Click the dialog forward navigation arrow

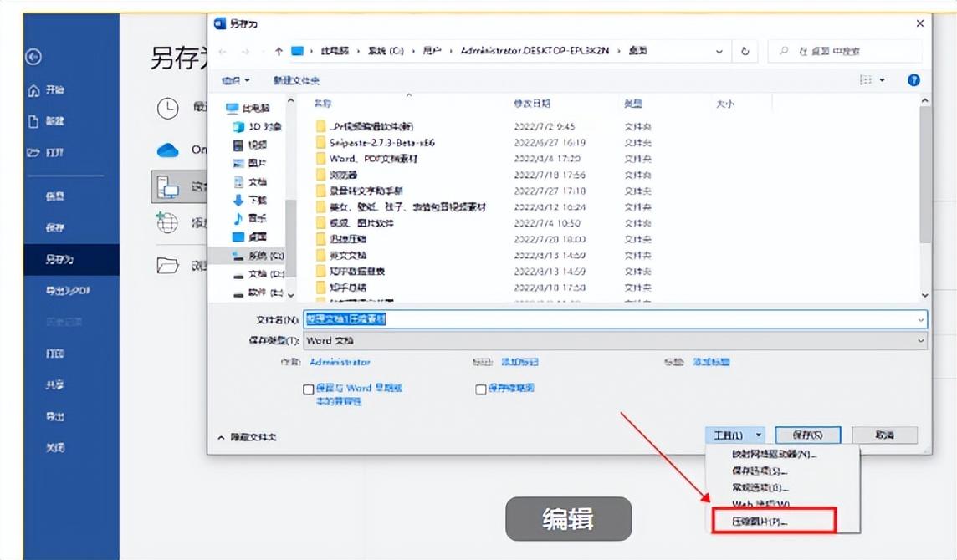pyautogui.click(x=245, y=51)
